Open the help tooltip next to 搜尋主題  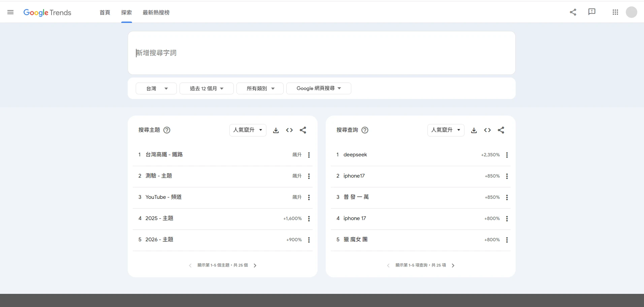tap(166, 130)
